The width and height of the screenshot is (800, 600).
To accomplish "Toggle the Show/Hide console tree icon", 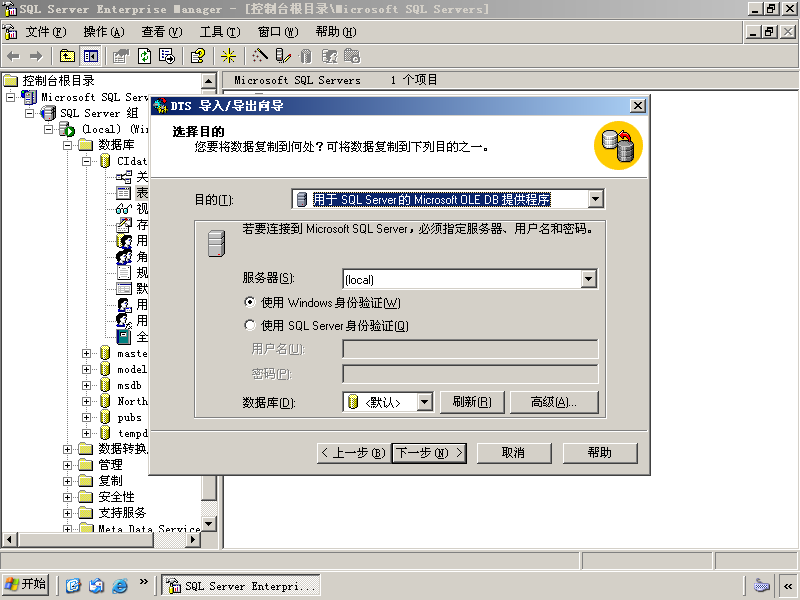I will 91,56.
